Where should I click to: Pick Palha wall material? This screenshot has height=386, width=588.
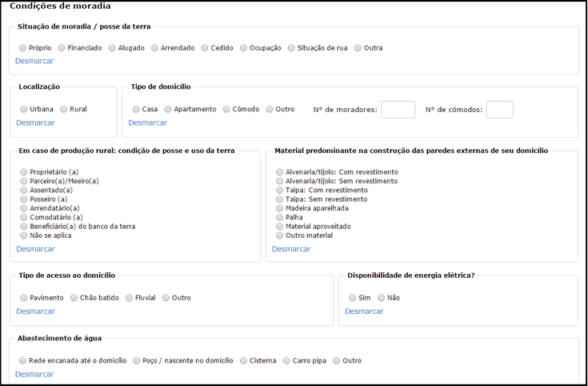point(280,217)
